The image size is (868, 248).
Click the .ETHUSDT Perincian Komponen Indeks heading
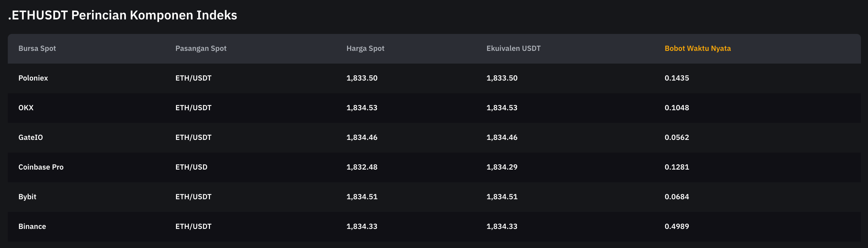(x=122, y=15)
